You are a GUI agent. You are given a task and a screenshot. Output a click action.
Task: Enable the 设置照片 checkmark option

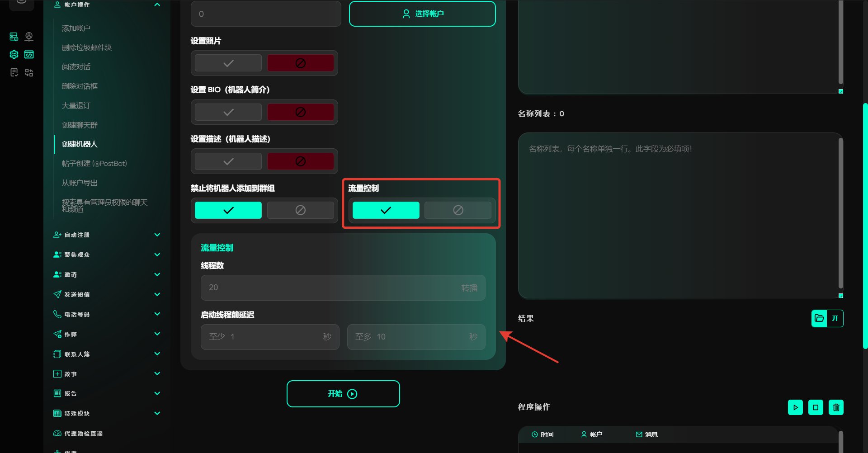[228, 63]
